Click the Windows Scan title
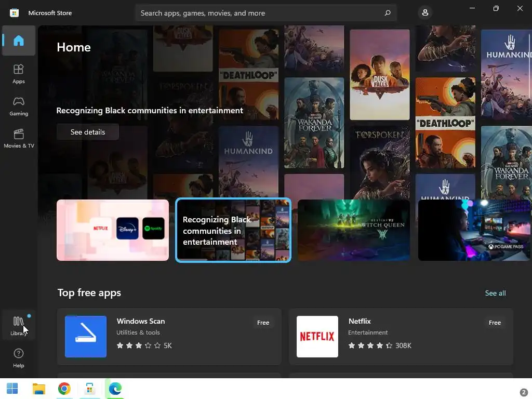 click(140, 321)
